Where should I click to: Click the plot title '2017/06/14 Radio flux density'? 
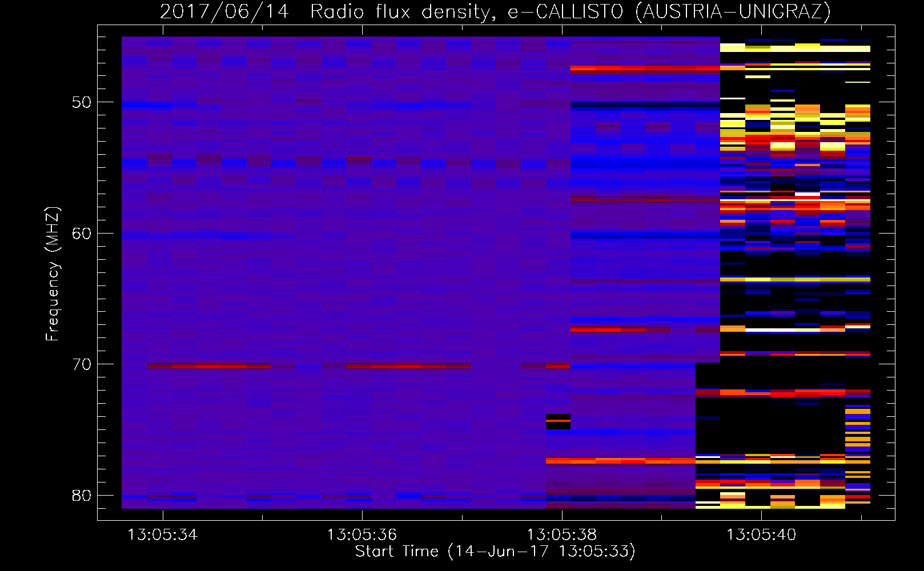(x=495, y=12)
